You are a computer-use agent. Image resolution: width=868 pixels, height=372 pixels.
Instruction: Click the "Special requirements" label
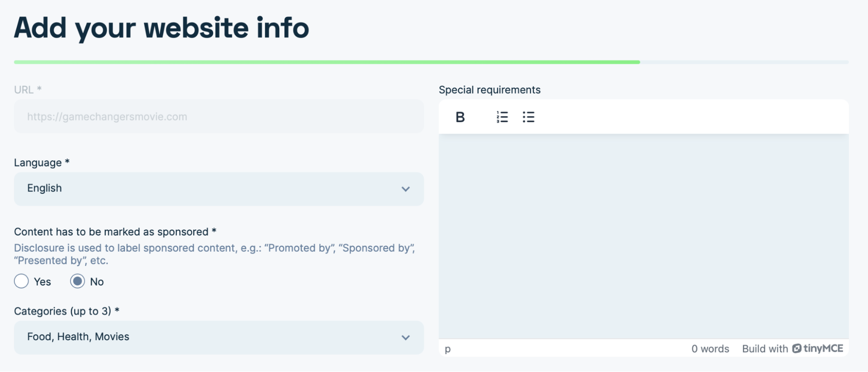489,90
